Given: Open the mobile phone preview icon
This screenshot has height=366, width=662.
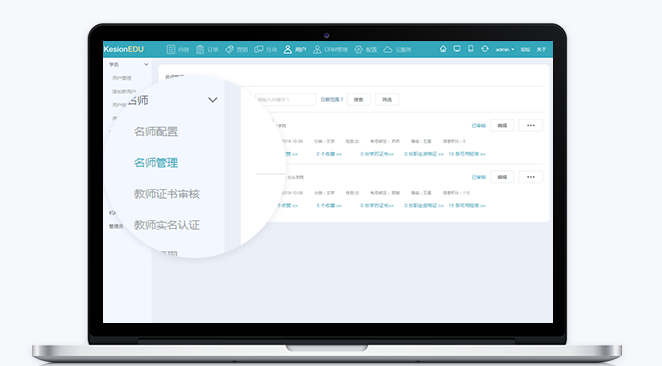Looking at the screenshot, I should coord(471,49).
